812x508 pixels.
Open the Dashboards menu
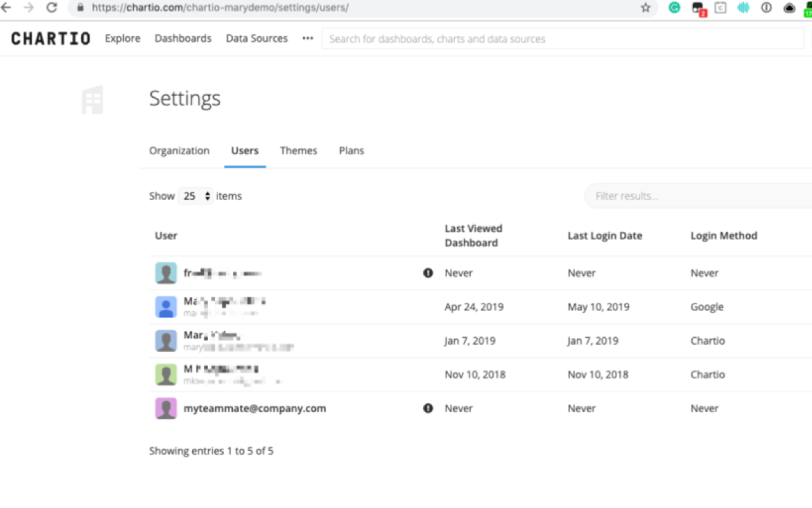[x=183, y=38]
